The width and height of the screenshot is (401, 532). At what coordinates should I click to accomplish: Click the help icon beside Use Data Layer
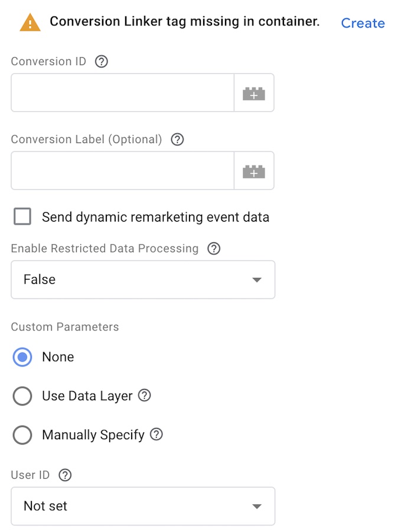click(x=145, y=395)
